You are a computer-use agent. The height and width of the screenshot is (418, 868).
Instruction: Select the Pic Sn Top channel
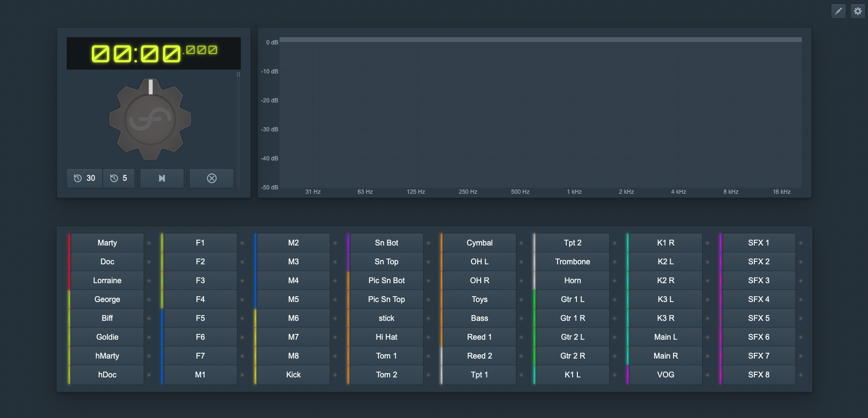point(386,299)
